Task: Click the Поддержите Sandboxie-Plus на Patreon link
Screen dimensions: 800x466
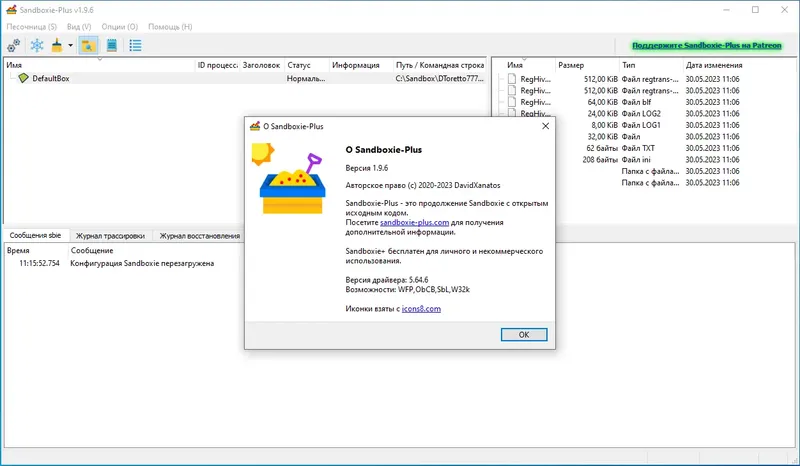Action: coord(707,45)
